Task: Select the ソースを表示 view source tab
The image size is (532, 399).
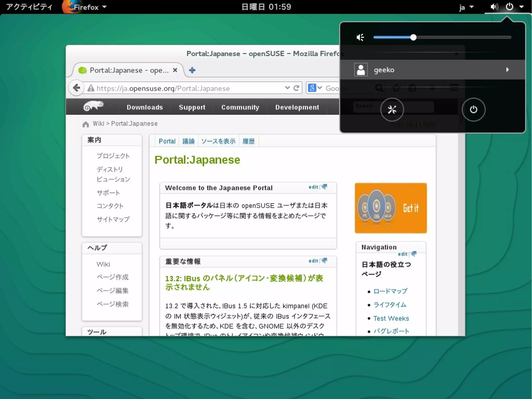Action: (218, 141)
